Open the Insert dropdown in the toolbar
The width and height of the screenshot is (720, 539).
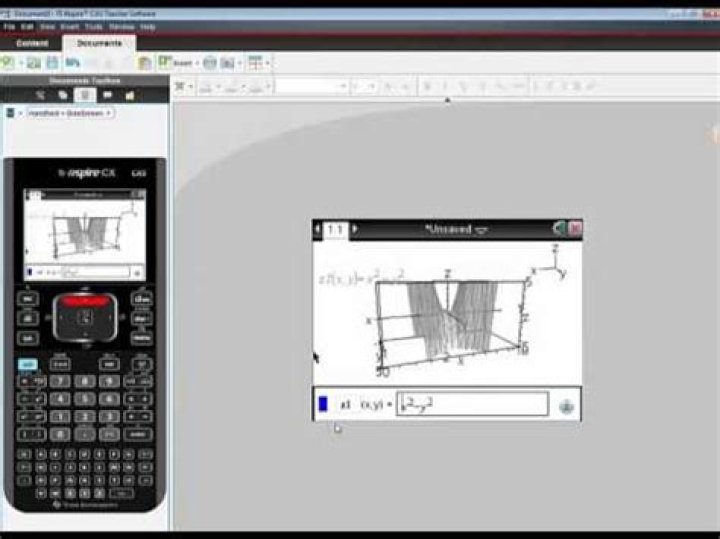coord(178,62)
